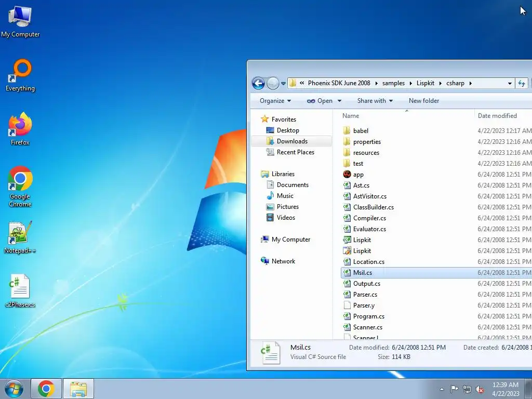Launch Everything search desktop shortcut
This screenshot has height=399, width=532.
click(20, 75)
